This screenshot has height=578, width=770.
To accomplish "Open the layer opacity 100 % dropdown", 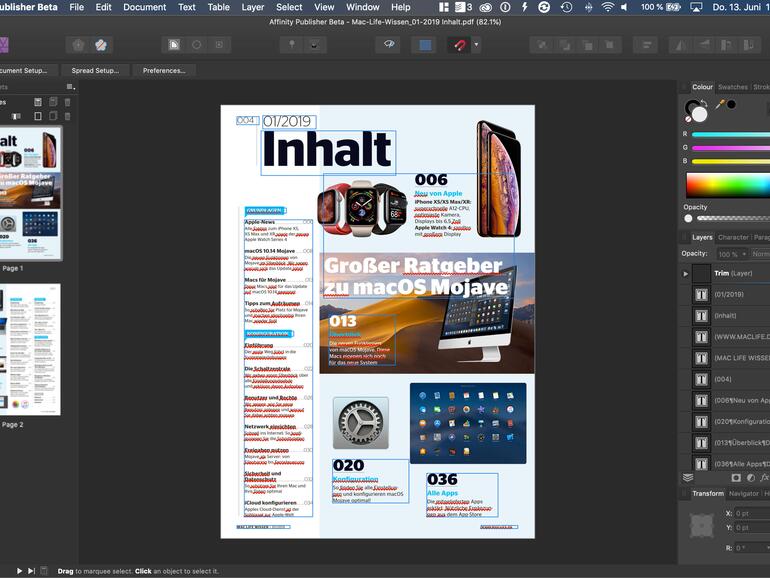I will (x=732, y=254).
